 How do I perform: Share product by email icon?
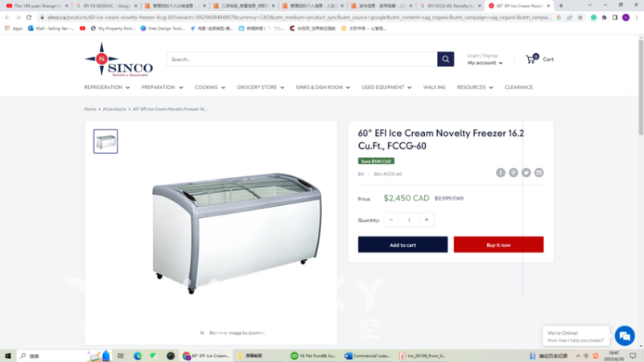pos(539,173)
